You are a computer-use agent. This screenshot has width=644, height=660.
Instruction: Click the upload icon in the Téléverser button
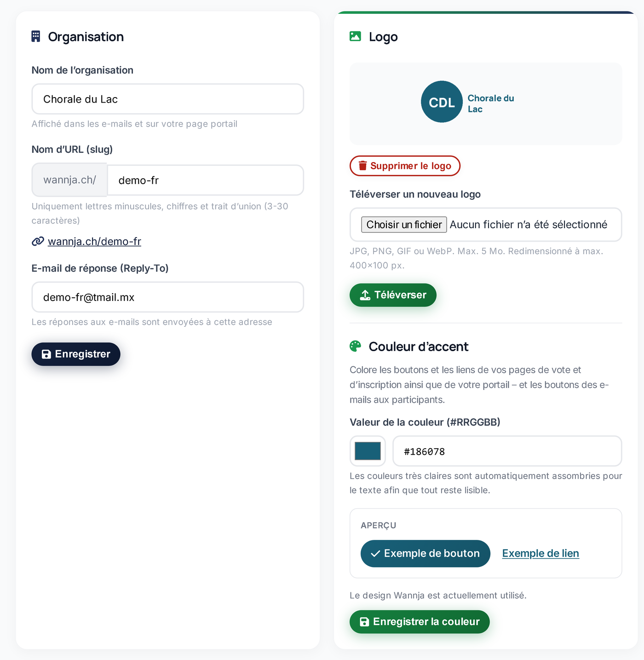(365, 295)
